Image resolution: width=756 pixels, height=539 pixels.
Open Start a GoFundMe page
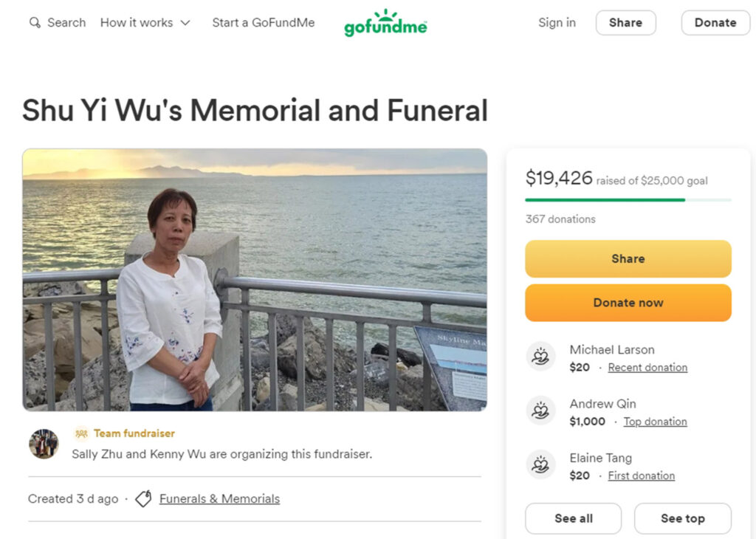coord(263,23)
